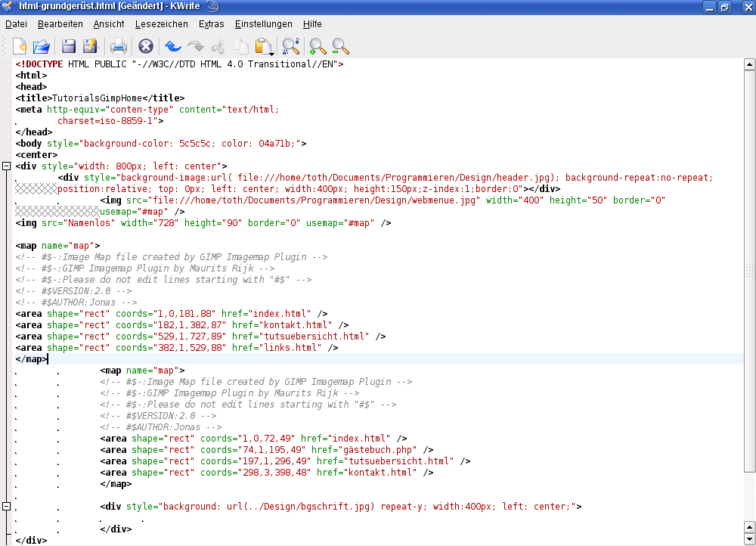Open Find with the magnifier icon
The height and width of the screenshot is (546, 756).
[x=291, y=46]
